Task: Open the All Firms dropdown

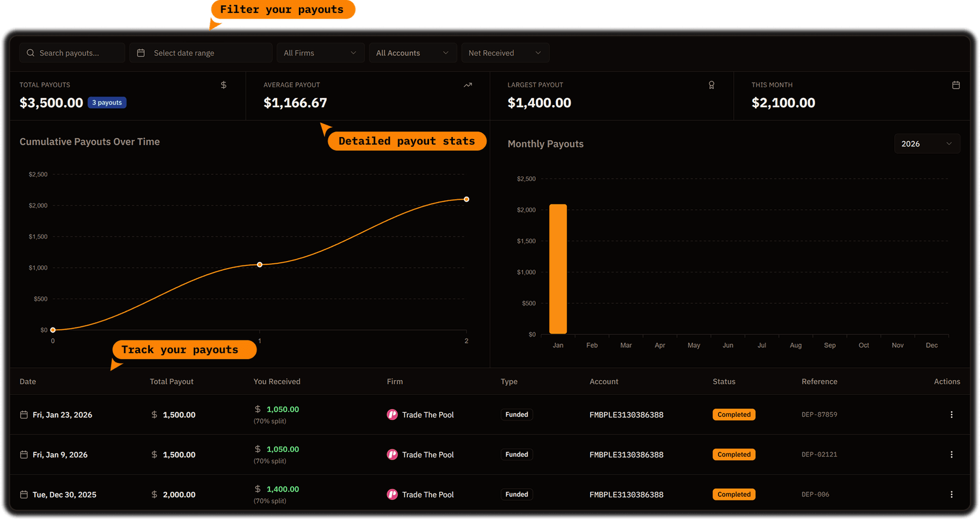Action: pos(320,52)
